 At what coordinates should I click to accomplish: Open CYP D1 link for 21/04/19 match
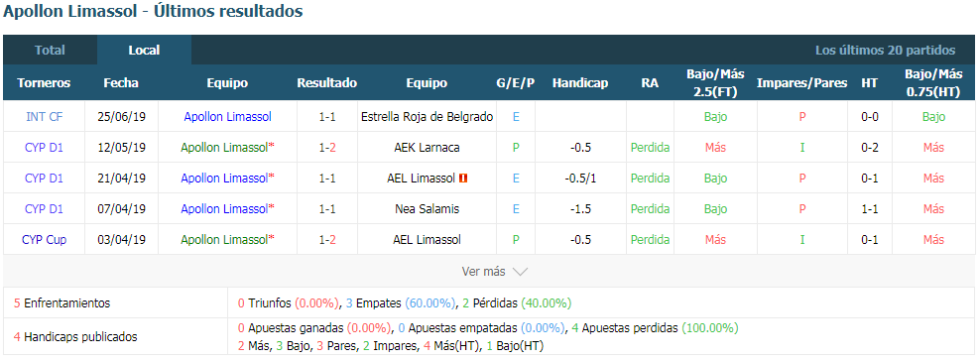click(45, 179)
